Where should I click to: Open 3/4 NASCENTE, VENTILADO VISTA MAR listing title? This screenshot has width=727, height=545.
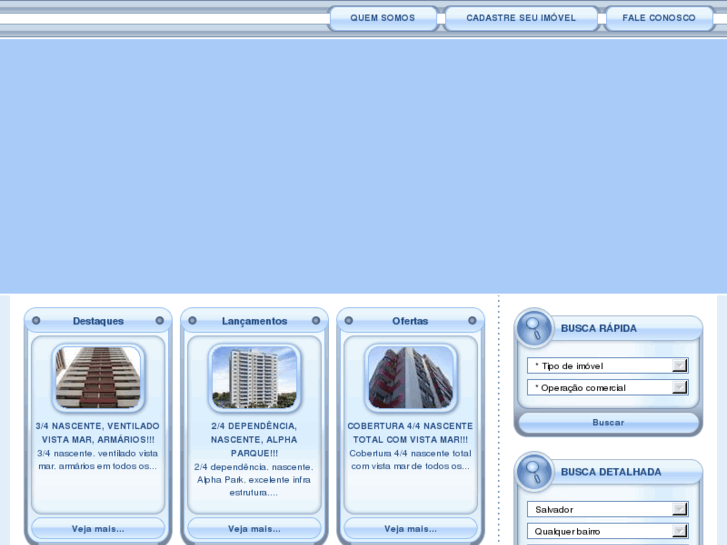pyautogui.click(x=98, y=432)
